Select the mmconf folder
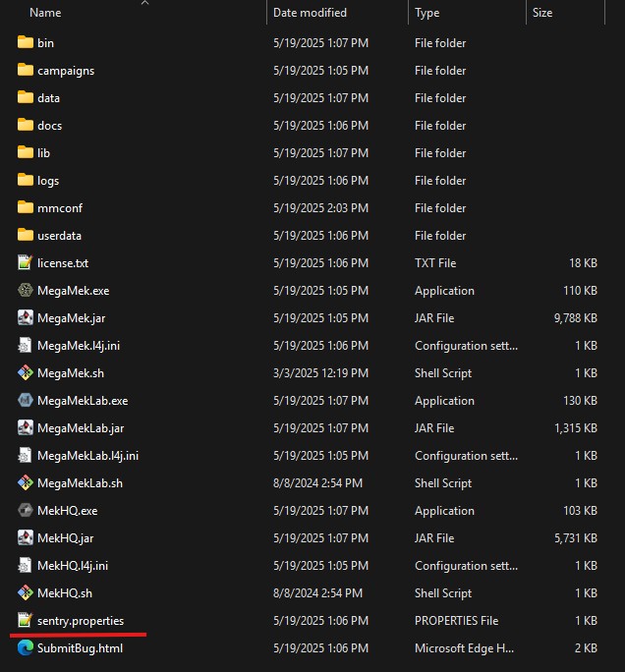625x672 pixels. (x=59, y=208)
